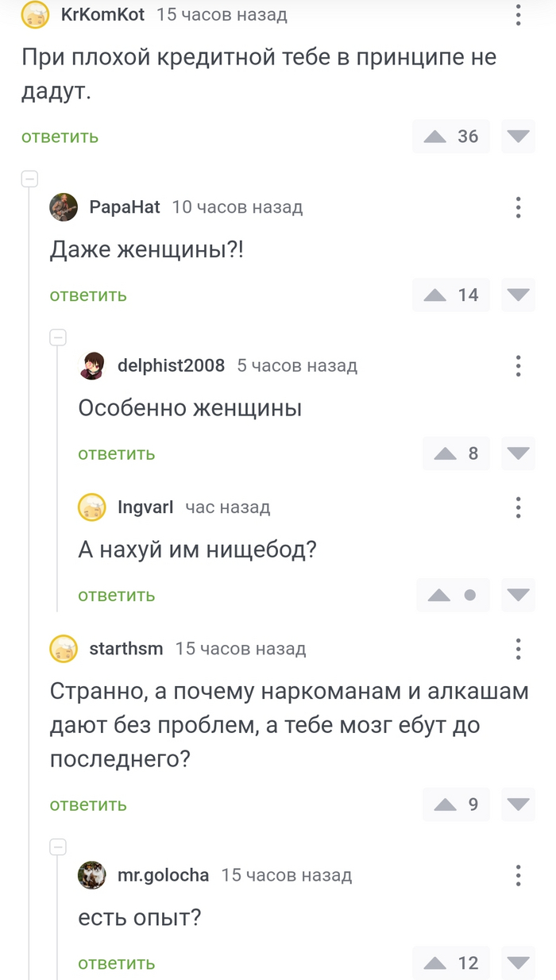Reply to starthsm's comment
Image resolution: width=556 pixels, height=980 pixels.
[87, 804]
